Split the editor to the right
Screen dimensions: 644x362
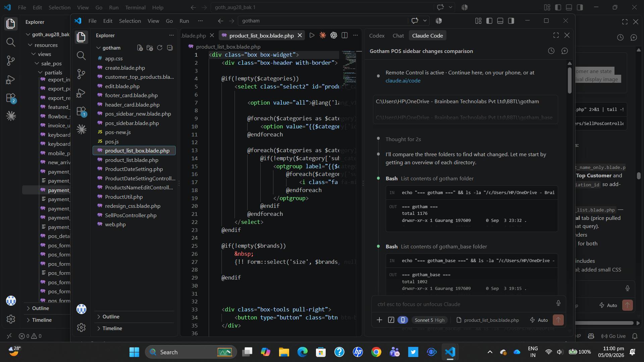[344, 35]
